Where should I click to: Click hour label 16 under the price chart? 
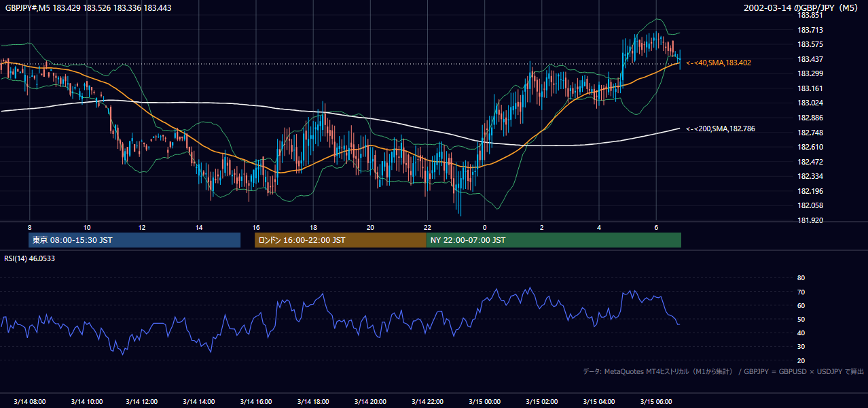click(x=256, y=227)
